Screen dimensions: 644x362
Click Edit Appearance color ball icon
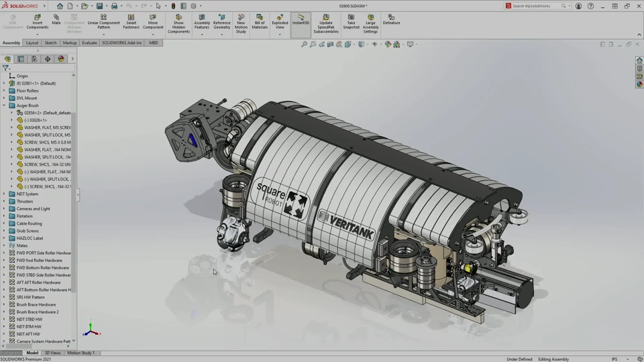point(388,44)
